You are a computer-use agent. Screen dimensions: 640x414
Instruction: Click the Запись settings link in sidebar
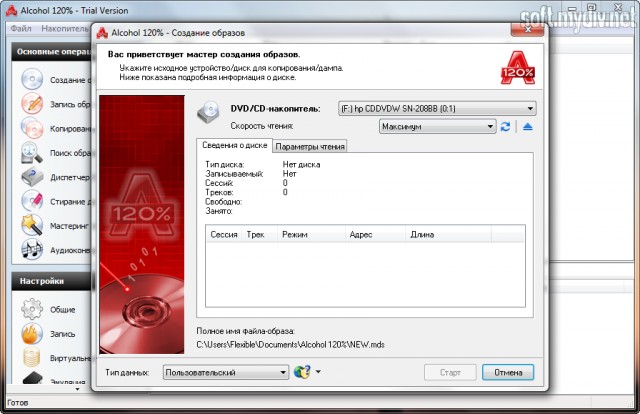click(62, 334)
